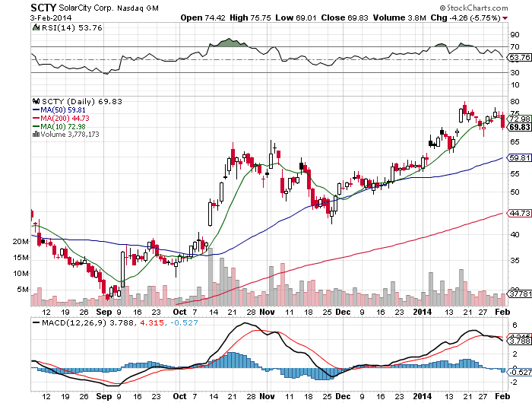Click Sep on the price chart date axis

pyautogui.click(x=104, y=312)
